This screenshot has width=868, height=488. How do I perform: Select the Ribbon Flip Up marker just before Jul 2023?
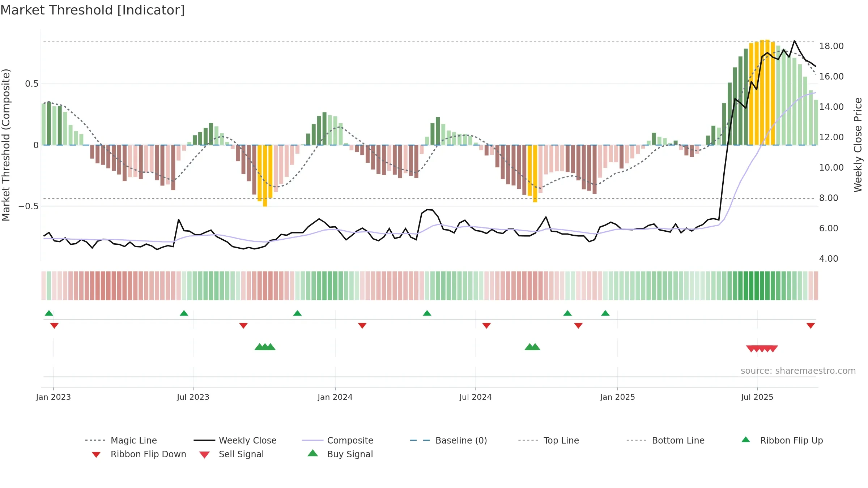[x=184, y=313]
